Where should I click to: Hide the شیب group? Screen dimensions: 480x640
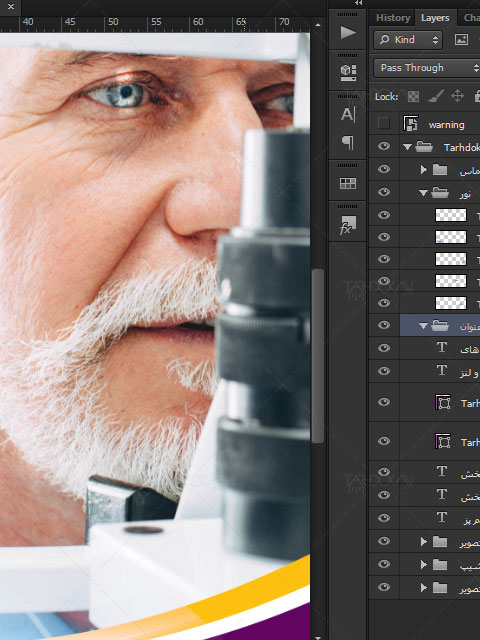click(384, 564)
